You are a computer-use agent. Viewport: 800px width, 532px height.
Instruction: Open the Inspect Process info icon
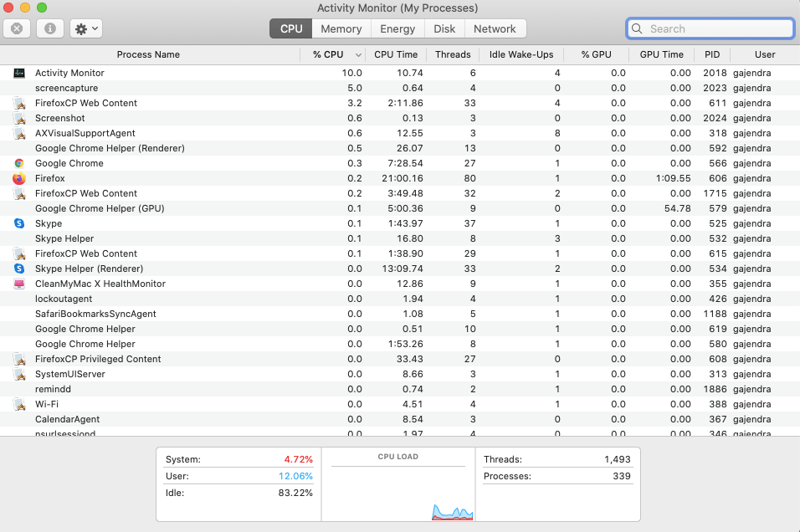pyautogui.click(x=52, y=28)
